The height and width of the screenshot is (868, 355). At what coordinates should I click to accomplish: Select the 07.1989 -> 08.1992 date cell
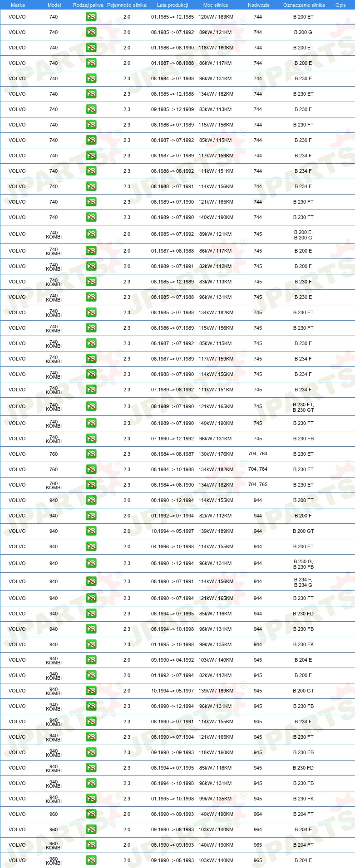(173, 390)
